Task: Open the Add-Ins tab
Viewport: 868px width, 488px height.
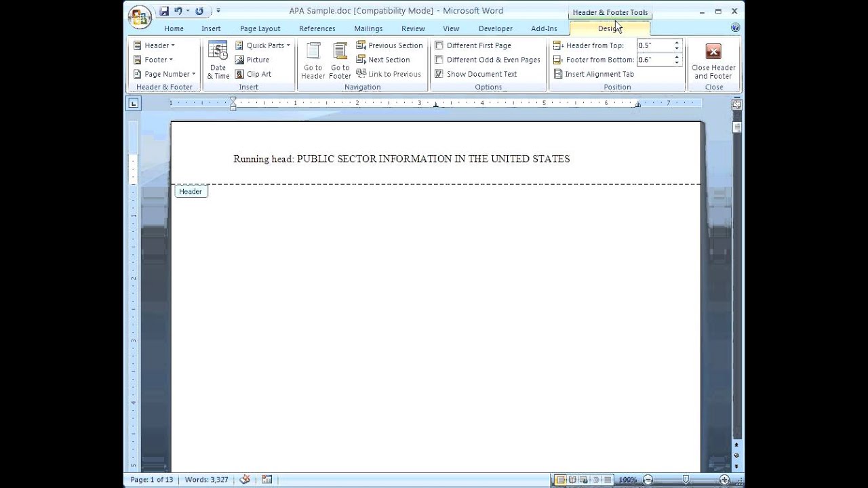Action: click(x=544, y=28)
